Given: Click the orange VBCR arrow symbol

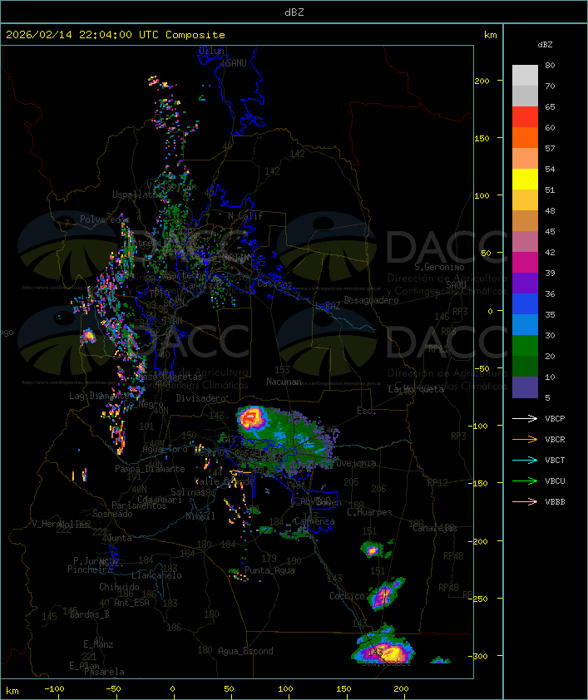Looking at the screenshot, I should 525,439.
